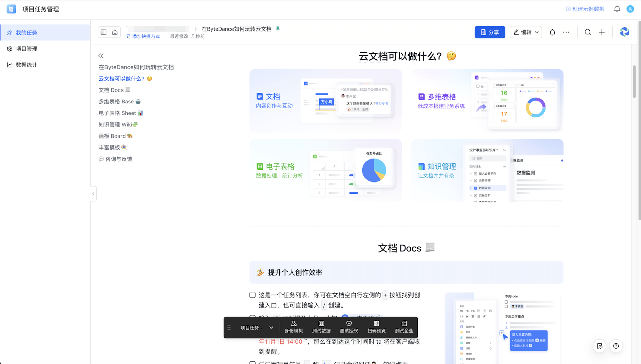Click the document vertical scrollbar thumb
The width and height of the screenshot is (641, 364).
[x=634, y=81]
